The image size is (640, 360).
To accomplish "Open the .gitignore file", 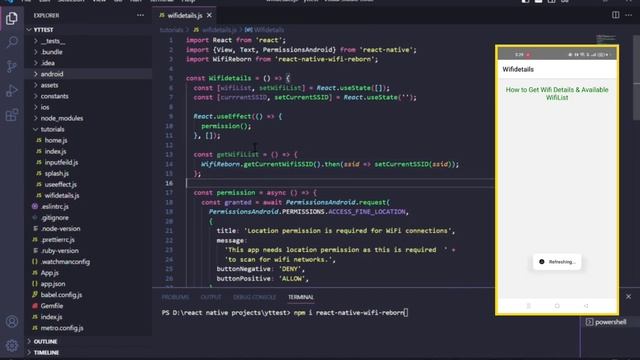I will [x=88, y=218].
